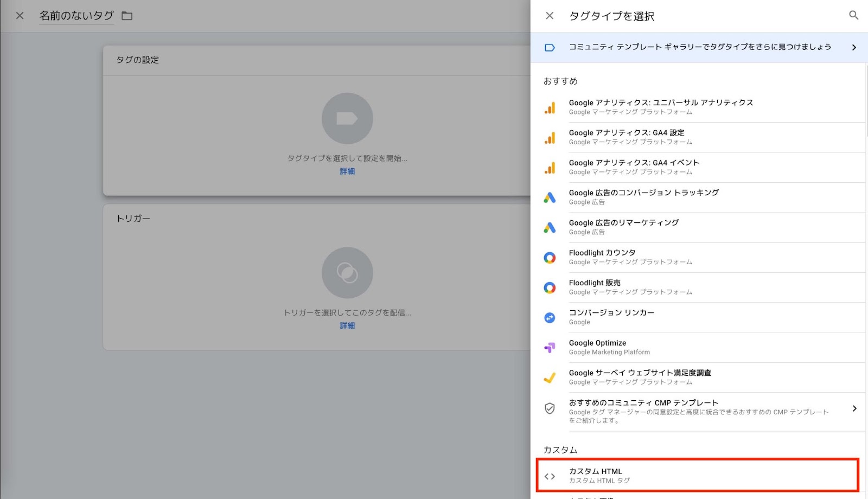Select Google 広告のコンバージョン トラッキング tag
The width and height of the screenshot is (868, 499).
pos(699,197)
